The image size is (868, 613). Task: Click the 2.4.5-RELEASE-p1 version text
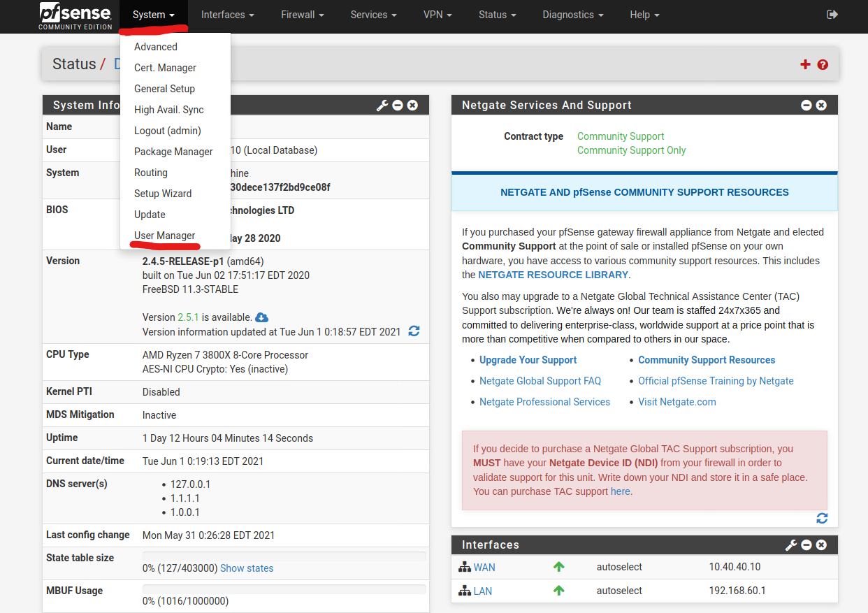[x=183, y=261]
